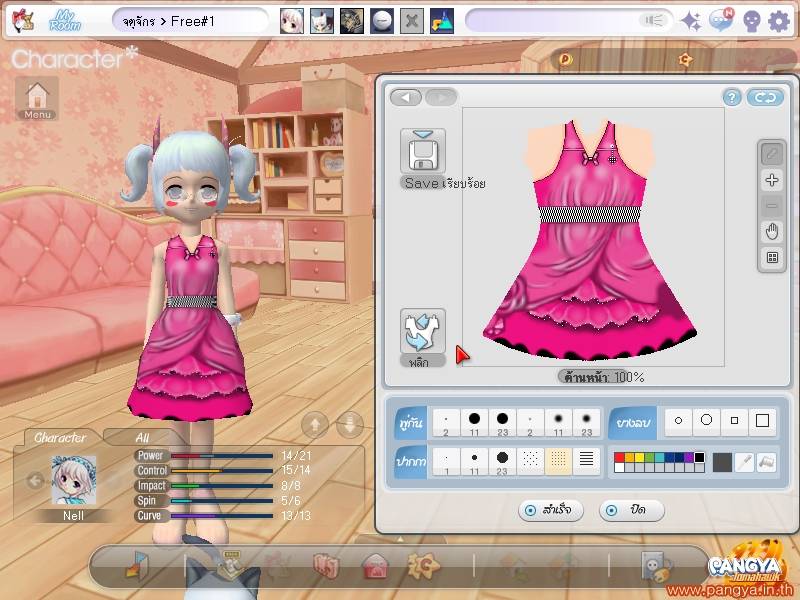Click the gray X slot in the top bar
This screenshot has width=800, height=600.
coord(411,21)
